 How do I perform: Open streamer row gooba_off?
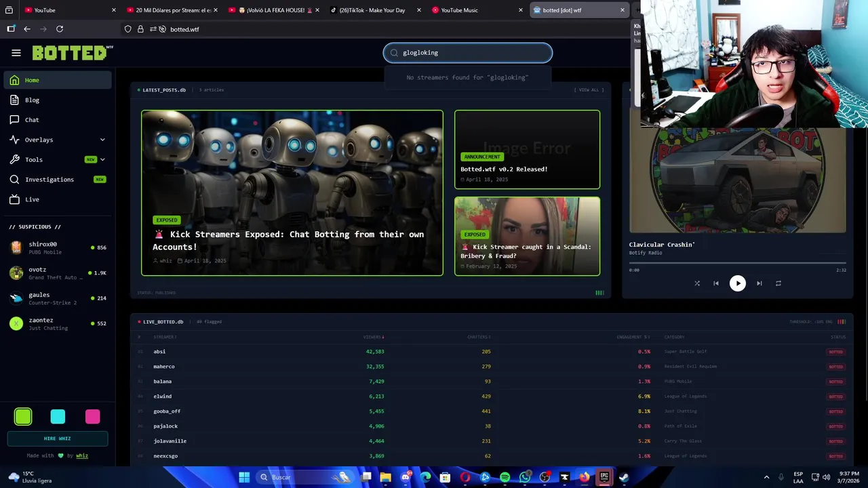point(492,411)
